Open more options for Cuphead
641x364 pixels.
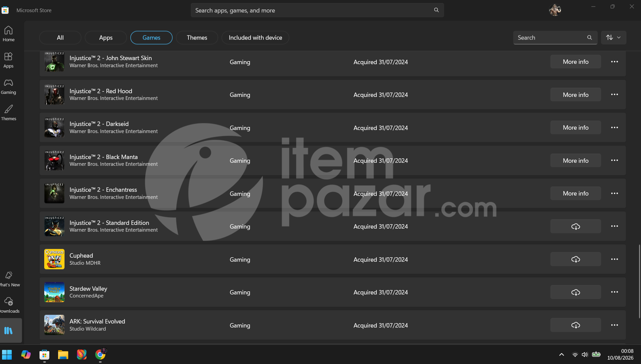pyautogui.click(x=614, y=259)
